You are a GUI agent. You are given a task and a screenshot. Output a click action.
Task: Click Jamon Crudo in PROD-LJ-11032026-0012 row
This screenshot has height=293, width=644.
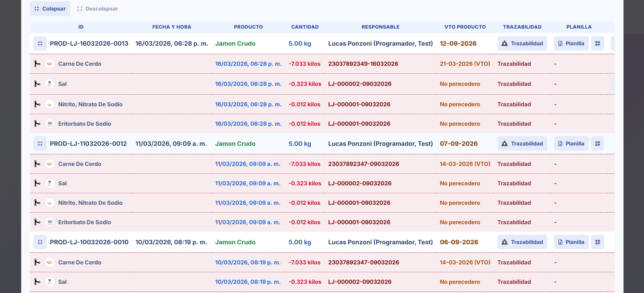[x=235, y=144]
